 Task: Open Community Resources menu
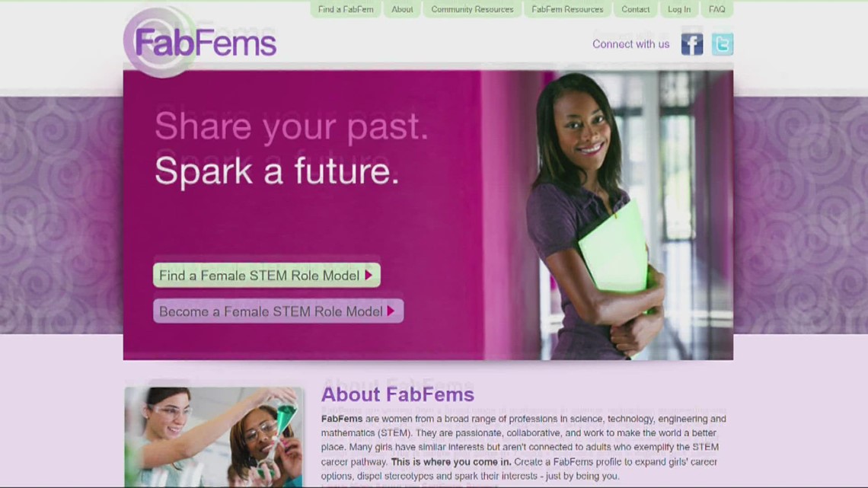tap(472, 9)
